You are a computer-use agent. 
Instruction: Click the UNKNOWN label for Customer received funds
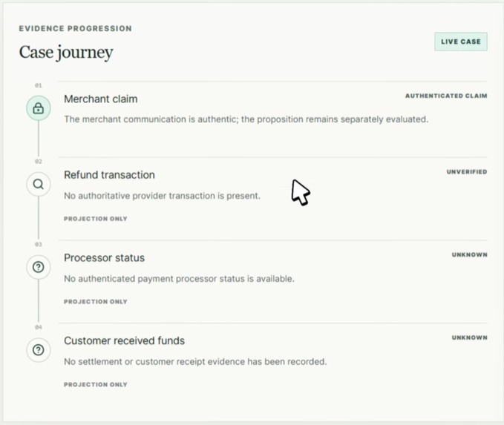coord(470,337)
